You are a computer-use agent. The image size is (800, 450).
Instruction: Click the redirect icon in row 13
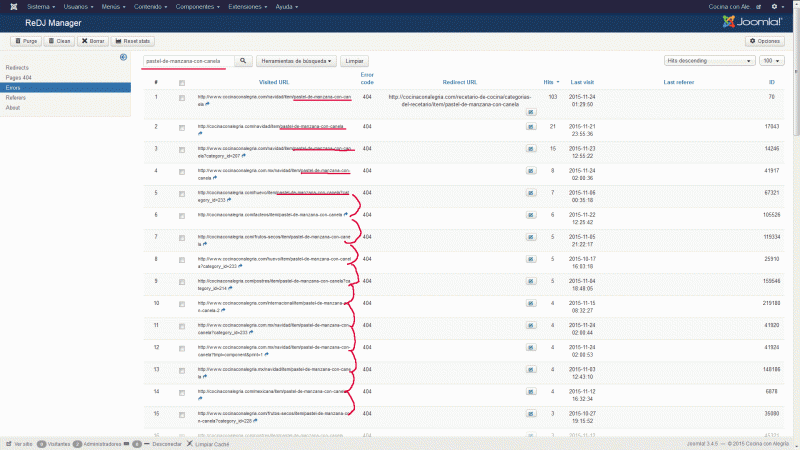click(x=531, y=369)
